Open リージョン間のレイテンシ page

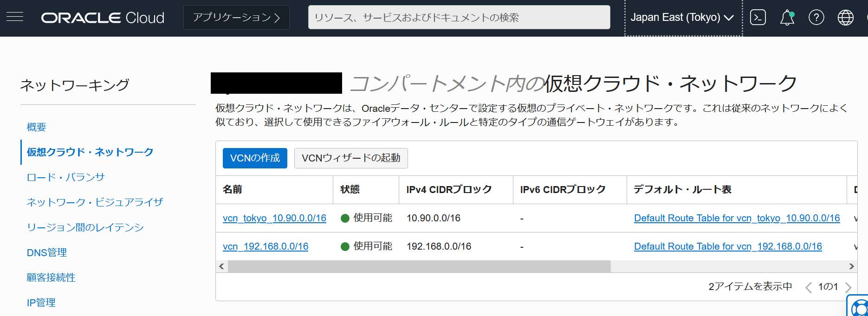[85, 227]
